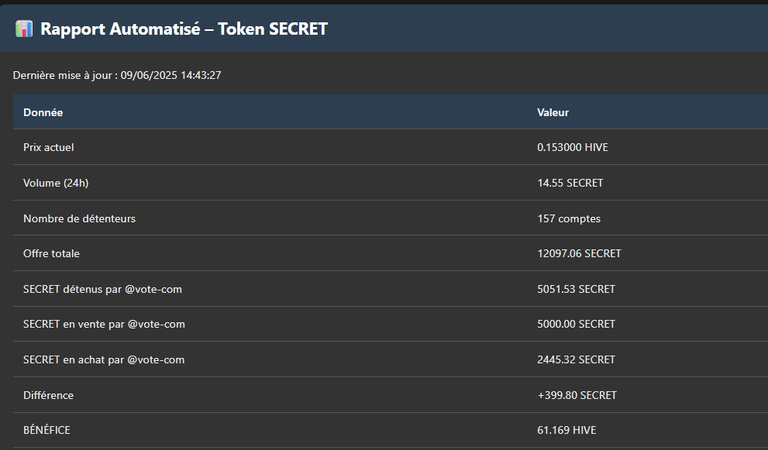Select the 'Volume (24h)' row label

click(56, 183)
